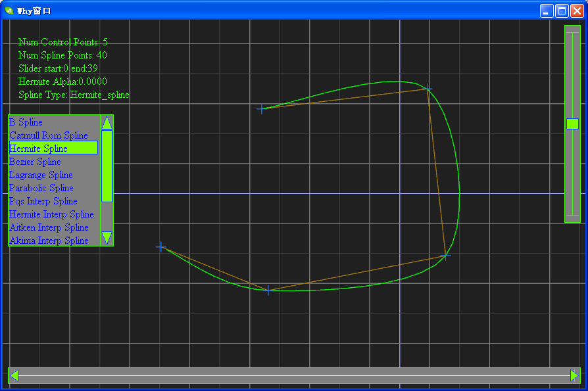
Task: Select Catmull Rom Spline in the list
Action: pos(49,135)
